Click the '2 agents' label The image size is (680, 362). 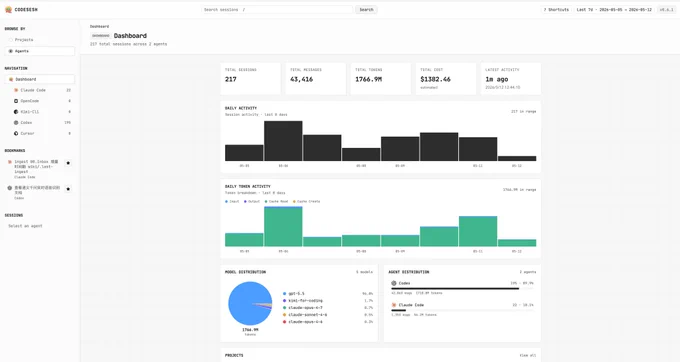click(528, 272)
